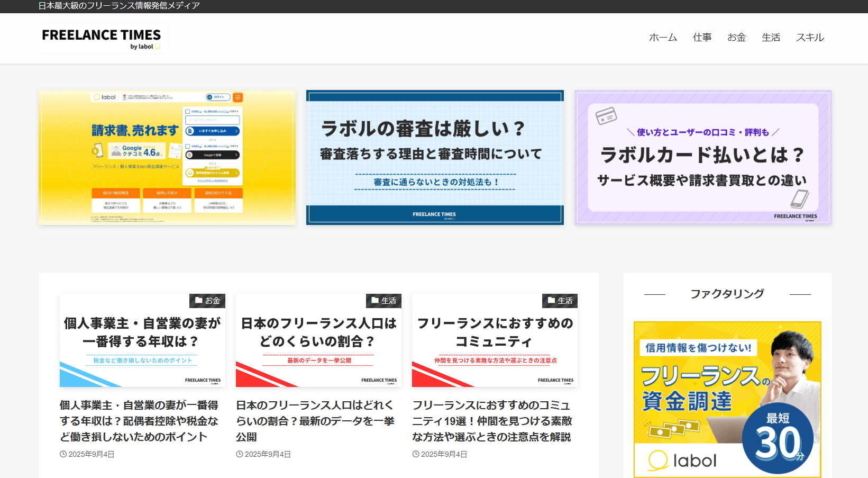Open article title フリーランスにおすすめのコミュニティ19選！

492,421
